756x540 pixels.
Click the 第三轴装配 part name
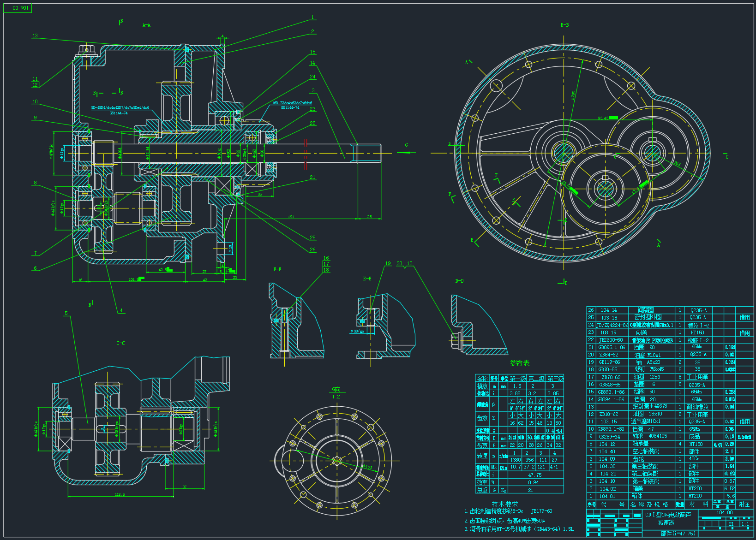pos(645,466)
